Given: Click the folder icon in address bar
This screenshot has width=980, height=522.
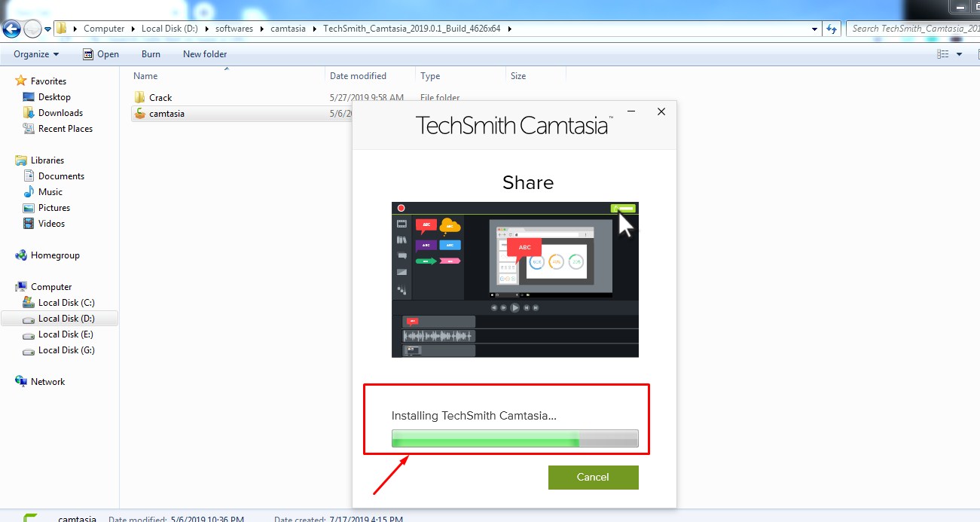Looking at the screenshot, I should tap(62, 29).
